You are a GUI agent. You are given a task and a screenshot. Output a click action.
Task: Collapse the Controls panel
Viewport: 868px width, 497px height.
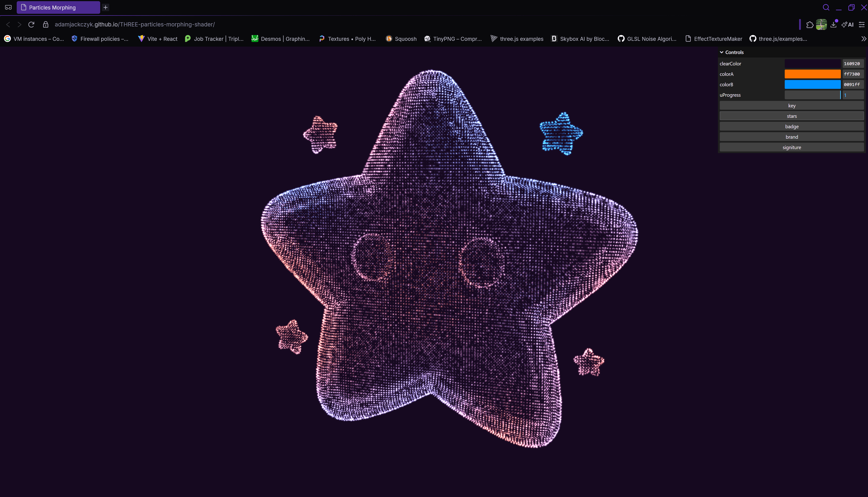(792, 52)
